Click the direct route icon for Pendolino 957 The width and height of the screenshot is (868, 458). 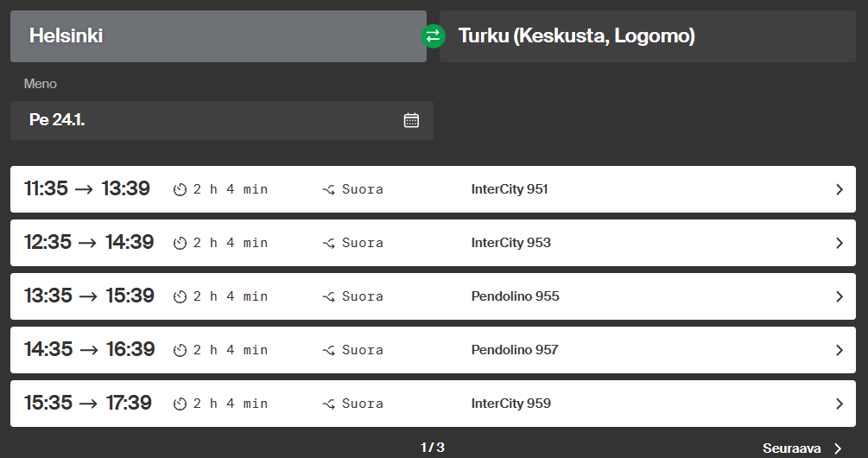[x=329, y=351]
